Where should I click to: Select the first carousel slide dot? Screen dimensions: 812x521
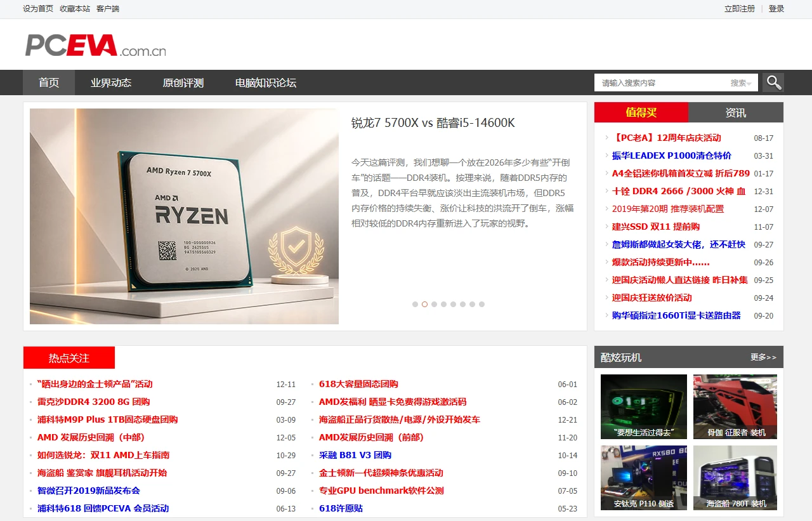415,305
